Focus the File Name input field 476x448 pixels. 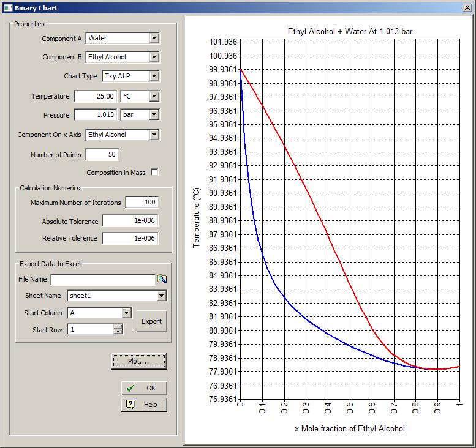(103, 280)
